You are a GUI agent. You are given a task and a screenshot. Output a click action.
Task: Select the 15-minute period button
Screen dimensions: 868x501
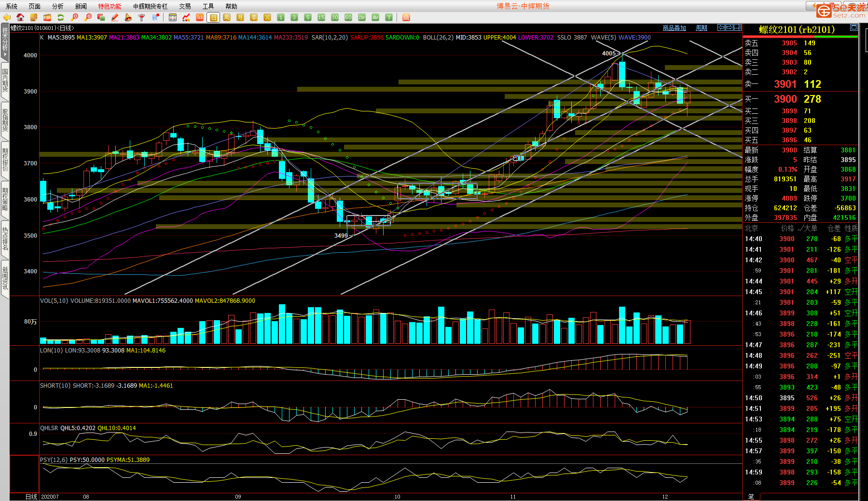click(321, 17)
